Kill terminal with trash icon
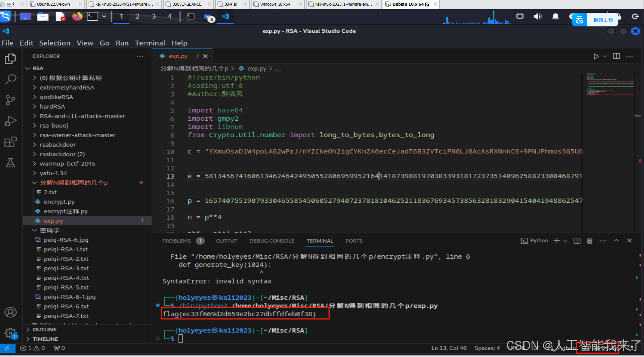The height and width of the screenshot is (357, 644). (x=590, y=241)
